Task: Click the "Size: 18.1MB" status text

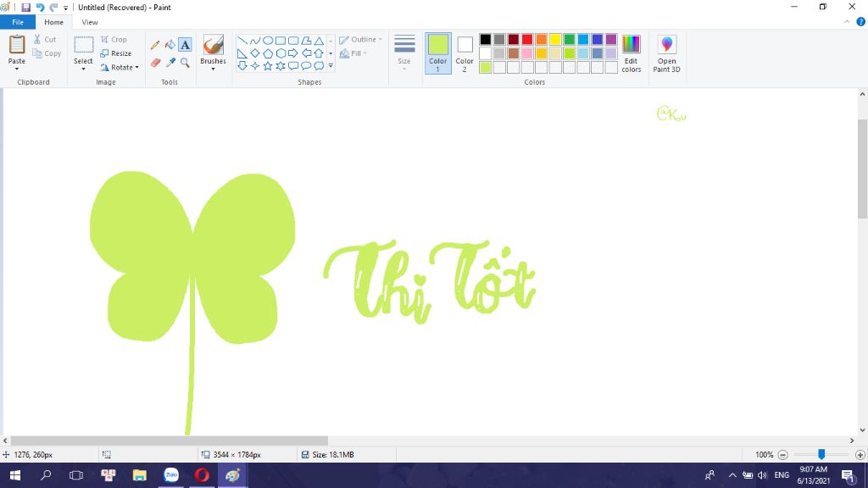Action: tap(332, 455)
